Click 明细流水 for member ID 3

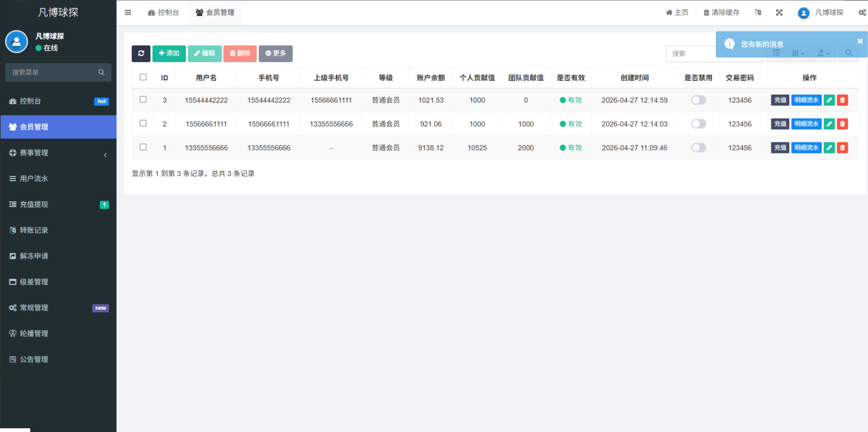[x=806, y=100]
